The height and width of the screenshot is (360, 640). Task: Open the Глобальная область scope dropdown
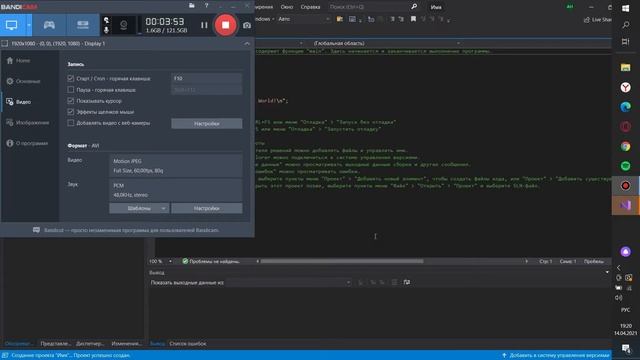(386, 43)
